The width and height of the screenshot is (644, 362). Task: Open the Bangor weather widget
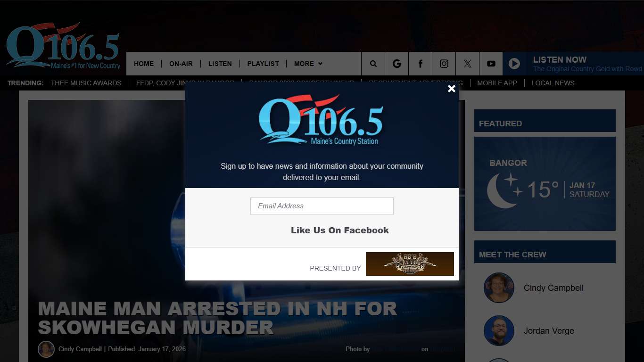[545, 184]
